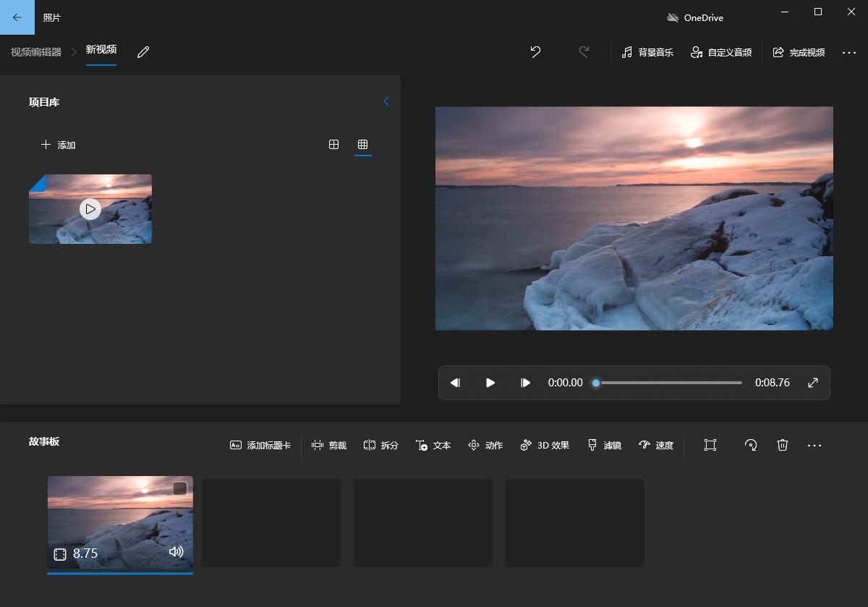
Task: Click 完成视频 to export
Action: pyautogui.click(x=799, y=52)
